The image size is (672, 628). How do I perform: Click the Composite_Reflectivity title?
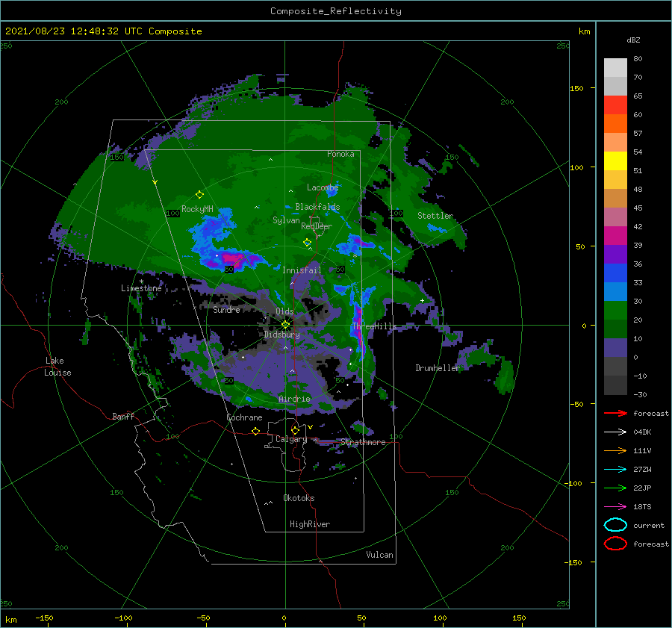point(336,11)
